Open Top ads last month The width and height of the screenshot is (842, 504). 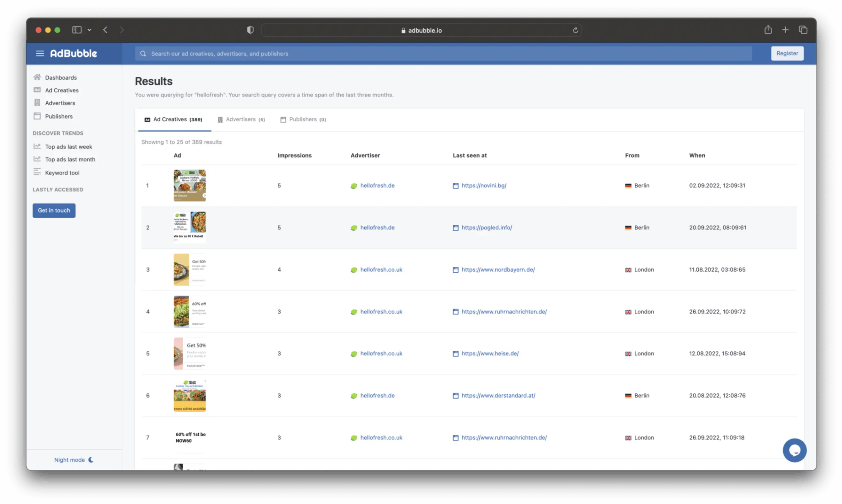coord(70,159)
